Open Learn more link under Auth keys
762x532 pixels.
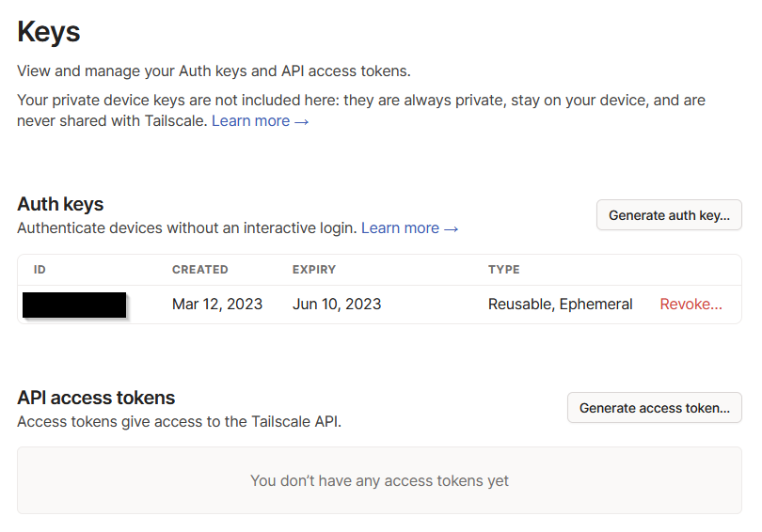(409, 227)
